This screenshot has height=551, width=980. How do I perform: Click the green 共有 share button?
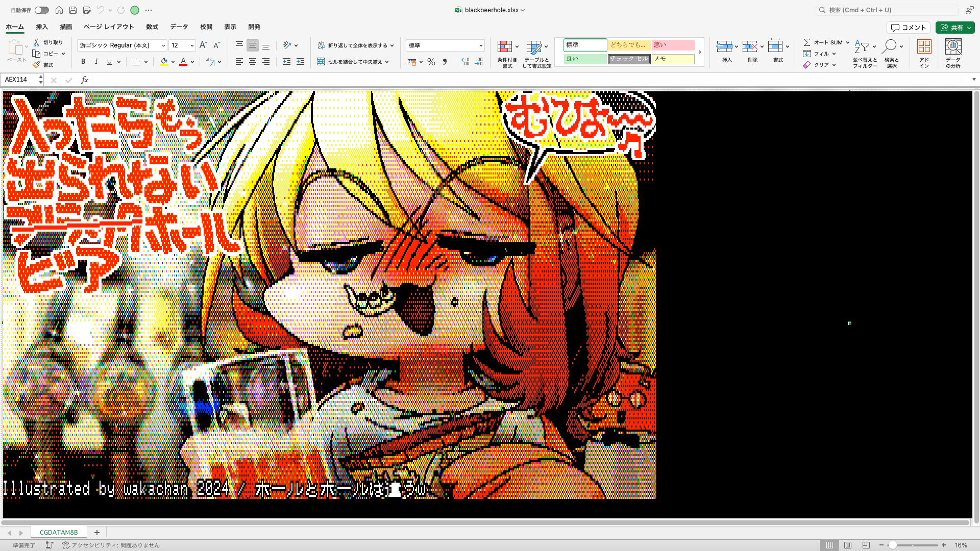(955, 28)
